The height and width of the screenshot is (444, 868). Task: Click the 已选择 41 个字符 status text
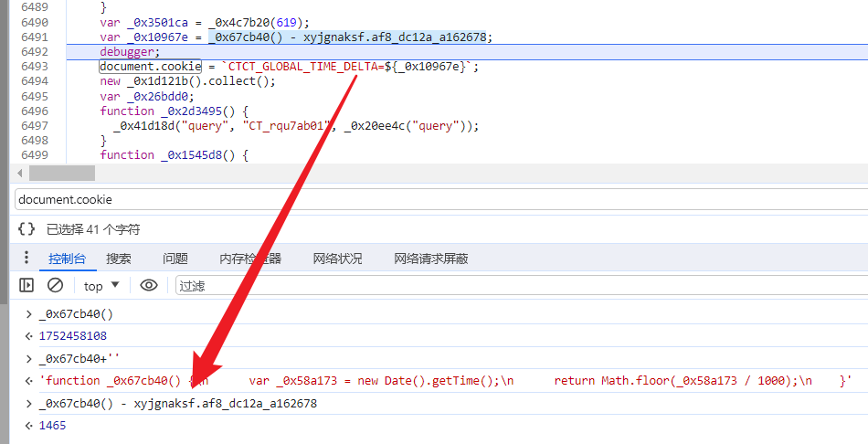point(93,229)
